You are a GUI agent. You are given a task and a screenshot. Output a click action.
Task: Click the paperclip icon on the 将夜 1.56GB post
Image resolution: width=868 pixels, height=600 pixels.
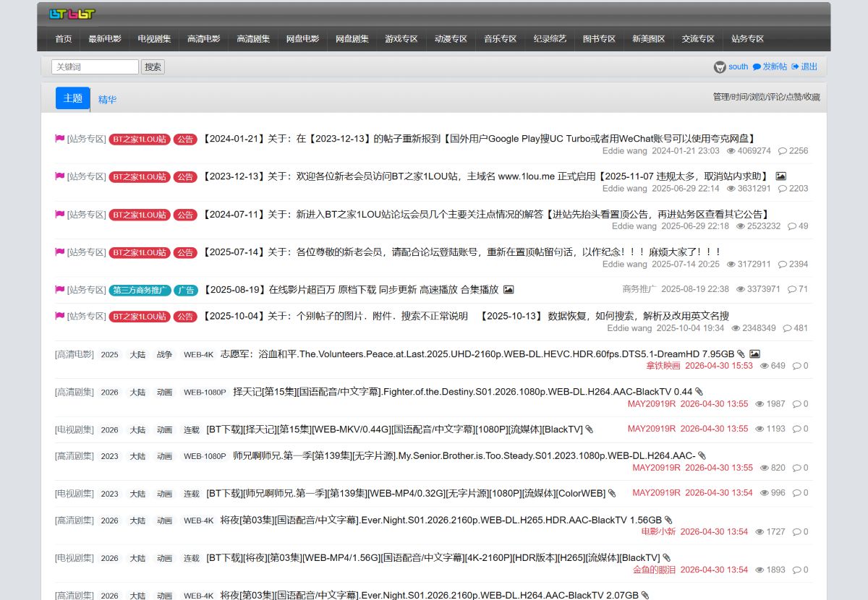tap(668, 520)
